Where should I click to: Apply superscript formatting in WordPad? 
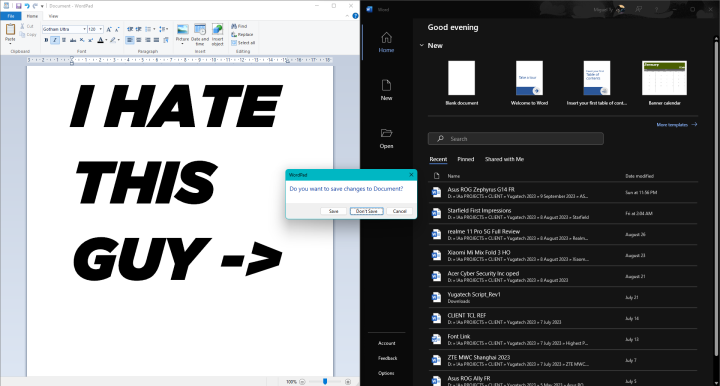click(x=90, y=40)
